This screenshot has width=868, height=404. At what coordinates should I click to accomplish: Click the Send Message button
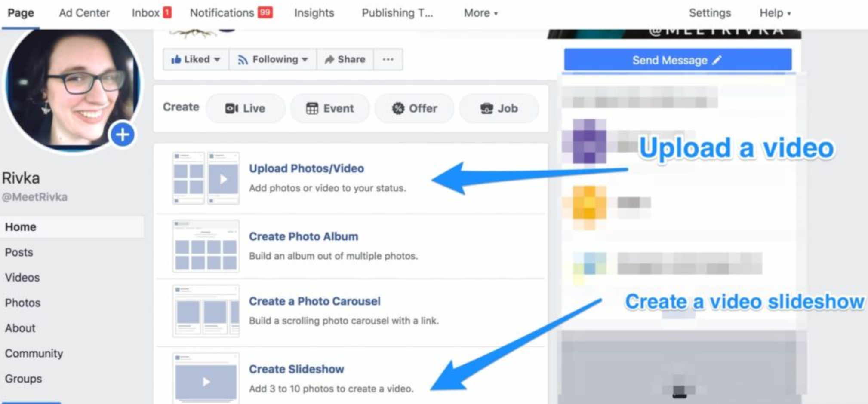pos(676,60)
